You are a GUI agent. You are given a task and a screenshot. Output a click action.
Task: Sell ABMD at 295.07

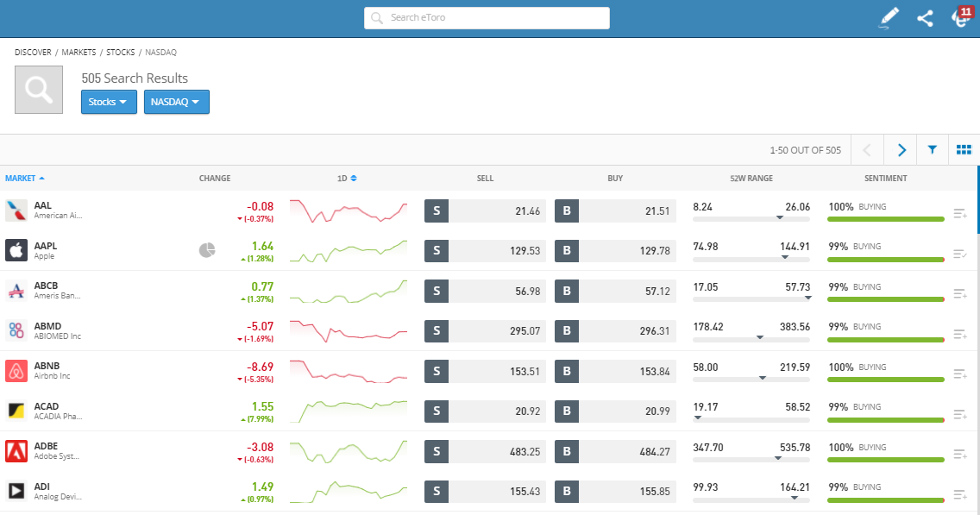click(x=485, y=330)
